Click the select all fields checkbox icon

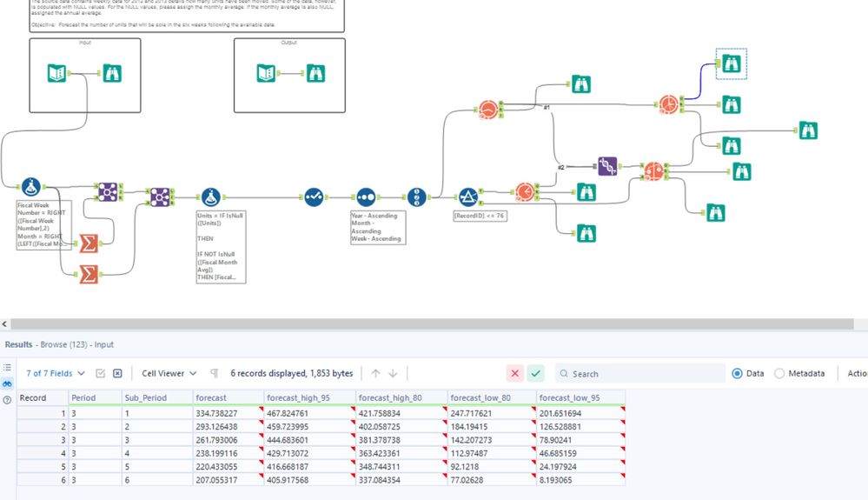[x=100, y=374]
